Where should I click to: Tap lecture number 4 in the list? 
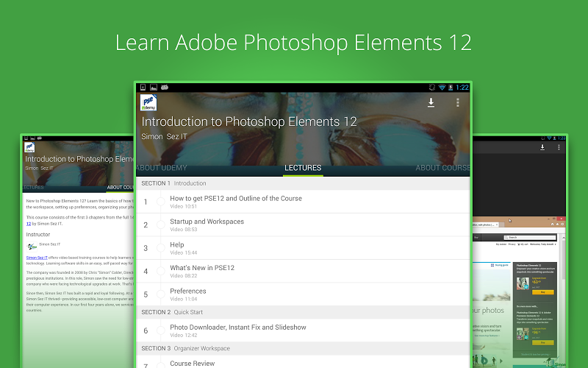[x=146, y=271]
